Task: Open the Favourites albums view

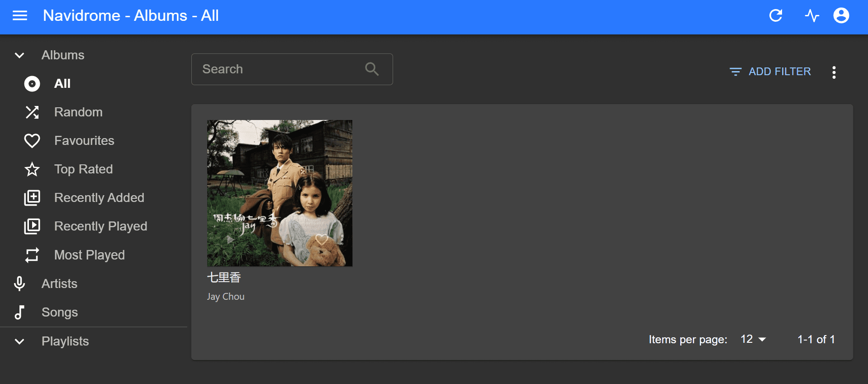Action: click(x=84, y=141)
